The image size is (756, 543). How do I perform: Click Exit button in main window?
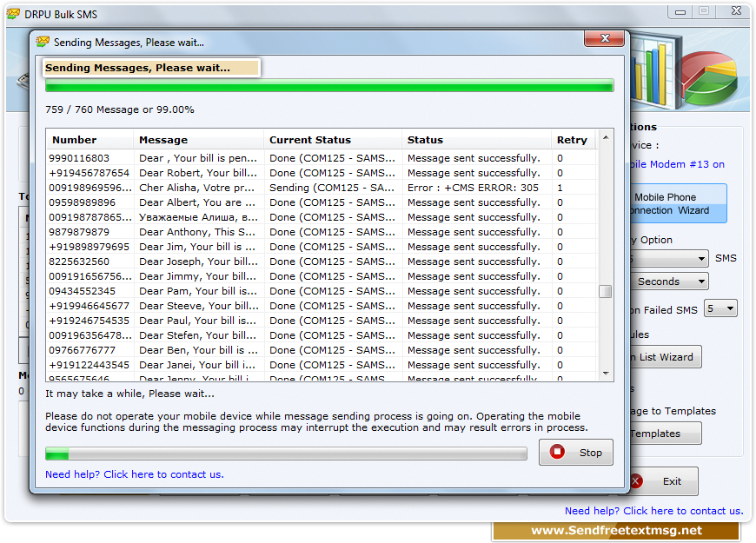click(663, 481)
